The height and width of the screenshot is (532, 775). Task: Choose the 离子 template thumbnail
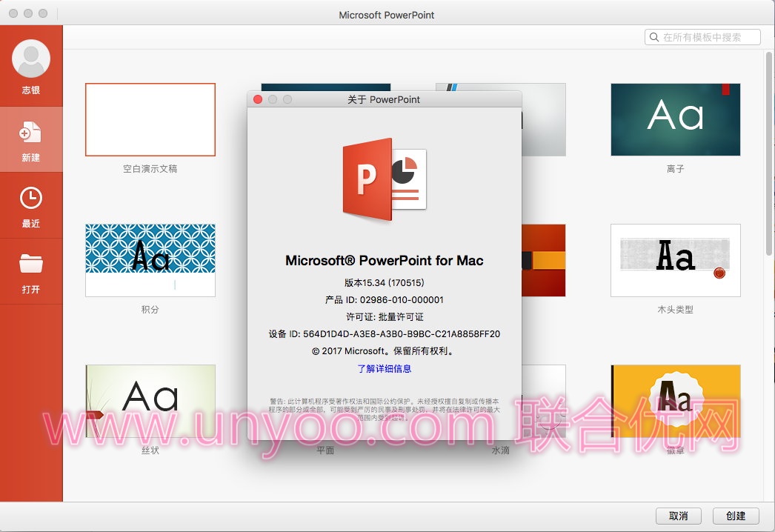point(675,119)
